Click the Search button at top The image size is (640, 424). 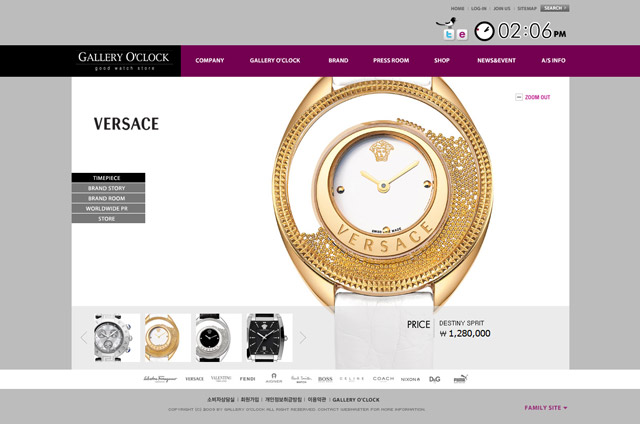click(x=555, y=8)
